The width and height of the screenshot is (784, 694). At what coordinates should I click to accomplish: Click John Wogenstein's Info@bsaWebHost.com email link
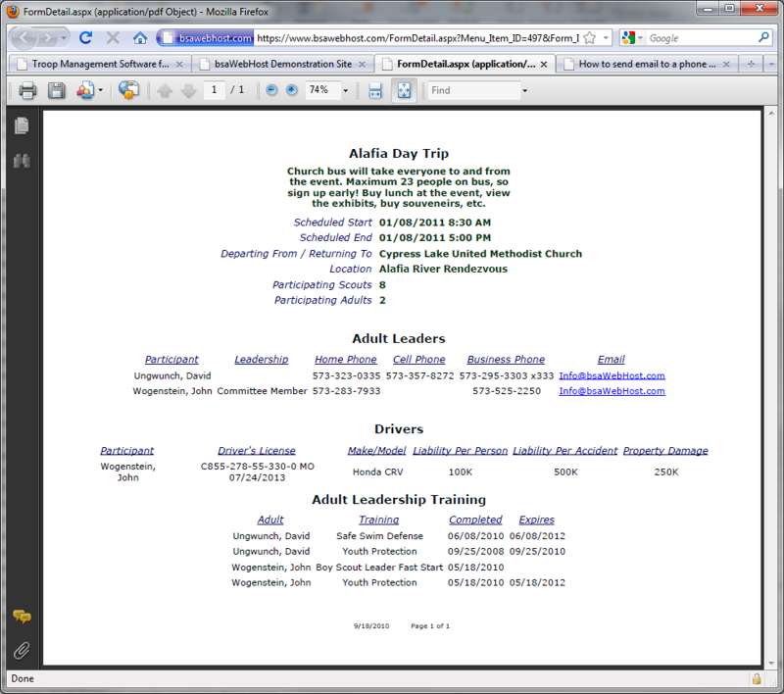click(612, 391)
